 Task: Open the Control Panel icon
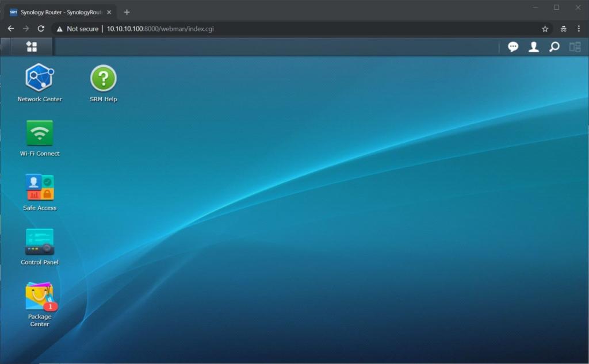(40, 242)
